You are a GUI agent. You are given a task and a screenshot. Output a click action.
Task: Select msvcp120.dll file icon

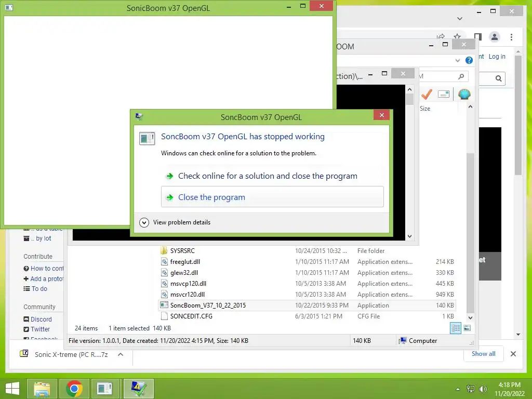pos(164,283)
